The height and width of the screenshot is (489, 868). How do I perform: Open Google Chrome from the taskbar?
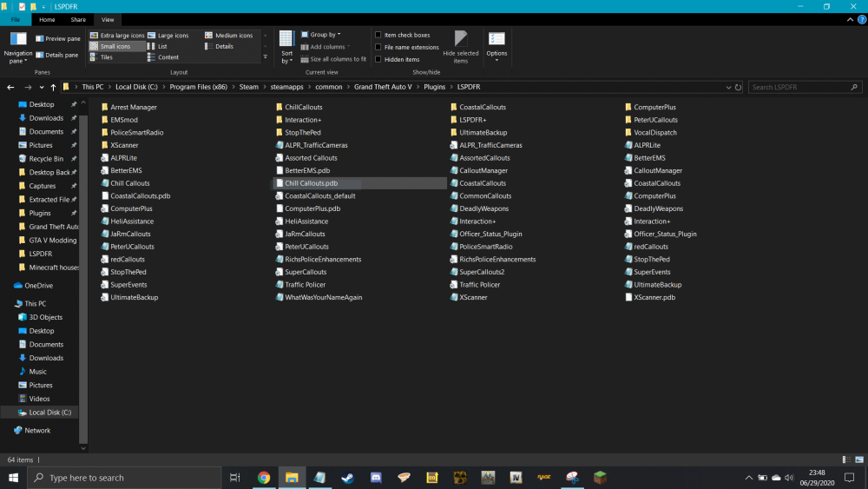[264, 478]
